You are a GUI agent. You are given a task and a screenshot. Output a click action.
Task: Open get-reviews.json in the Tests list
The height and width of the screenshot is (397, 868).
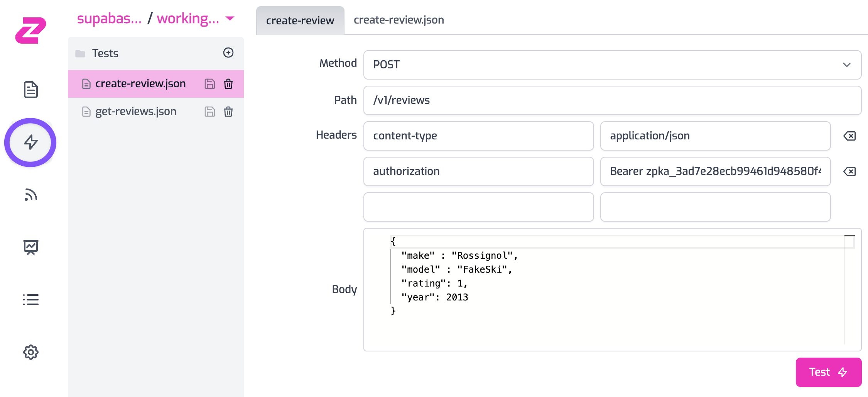click(x=135, y=112)
